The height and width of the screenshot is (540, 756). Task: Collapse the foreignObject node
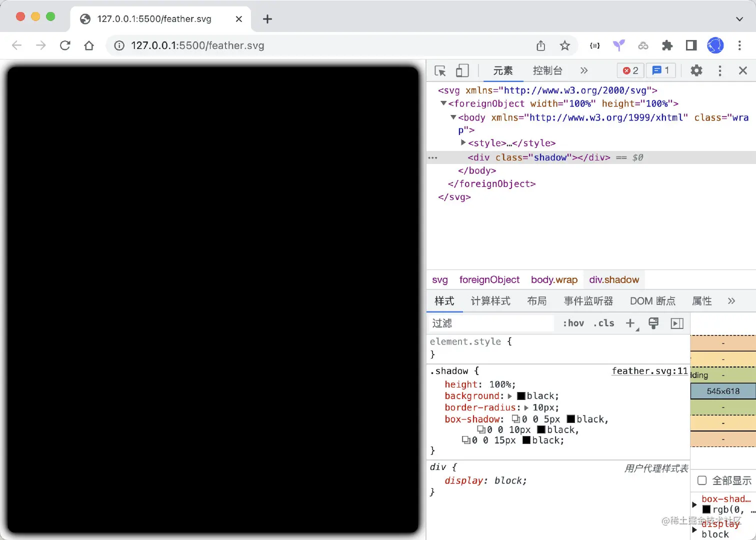click(443, 103)
